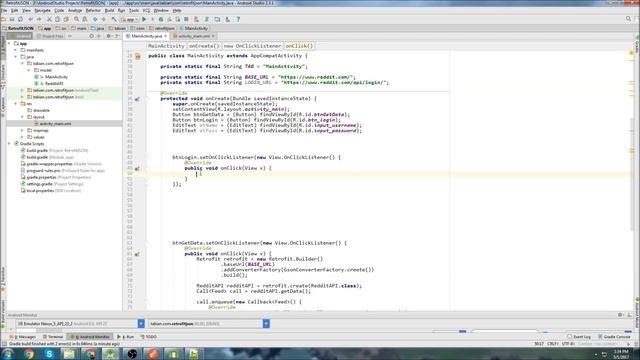Select local.properties in project tree
This screenshot has width=640, height=360.
(x=40, y=191)
